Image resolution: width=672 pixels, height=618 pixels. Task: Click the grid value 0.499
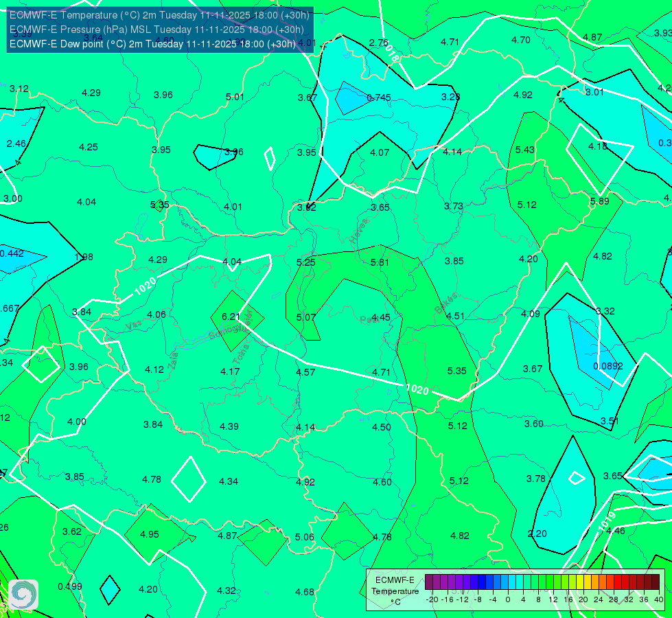point(70,586)
